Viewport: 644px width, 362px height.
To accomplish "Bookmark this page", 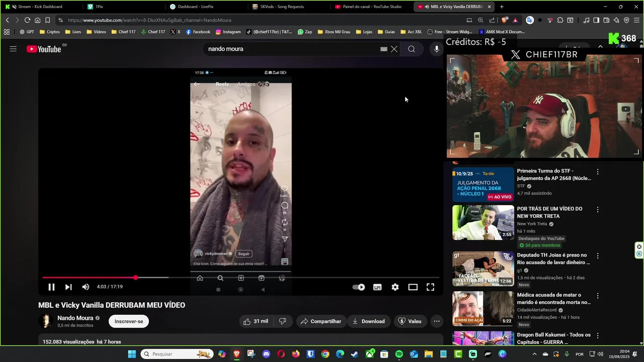I will pyautogui.click(x=47, y=20).
